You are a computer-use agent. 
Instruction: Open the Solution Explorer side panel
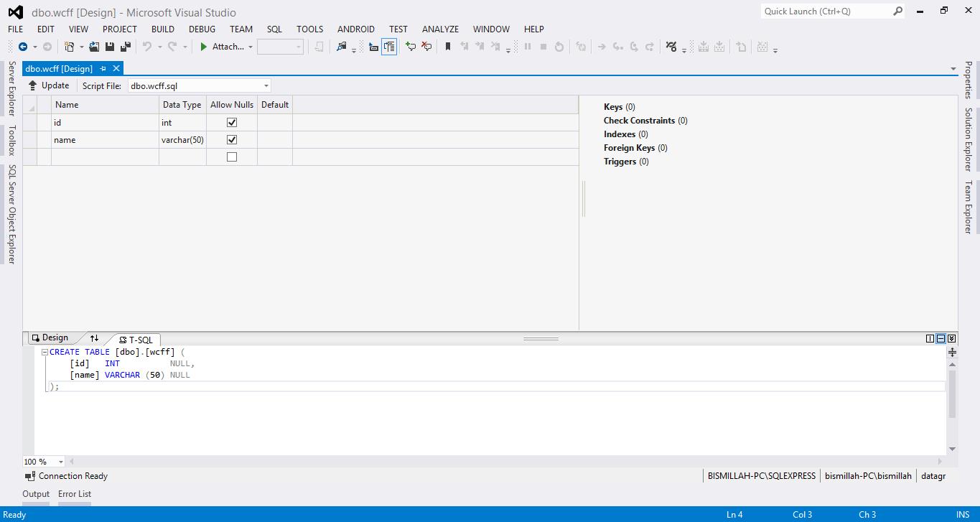tap(969, 139)
